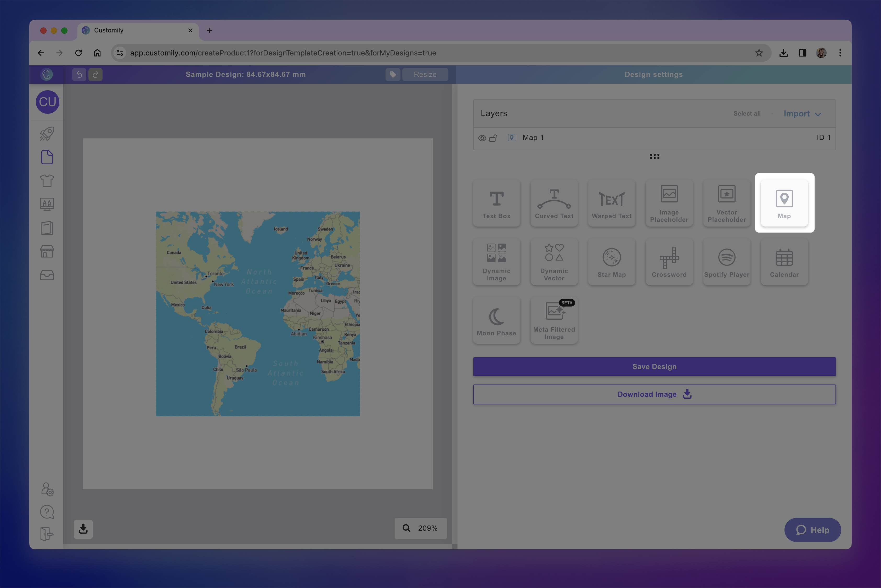Viewport: 881px width, 588px height.
Task: Select the Map element tool
Action: [784, 202]
